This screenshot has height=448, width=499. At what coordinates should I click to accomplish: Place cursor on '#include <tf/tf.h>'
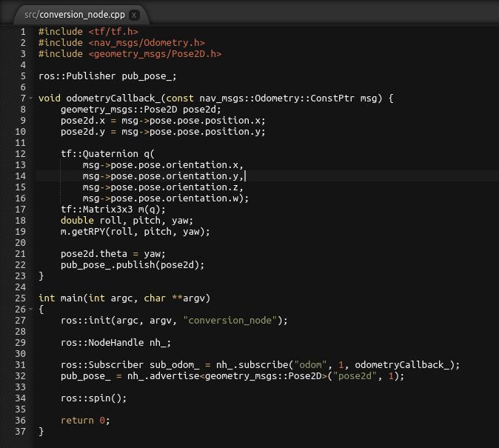point(88,32)
